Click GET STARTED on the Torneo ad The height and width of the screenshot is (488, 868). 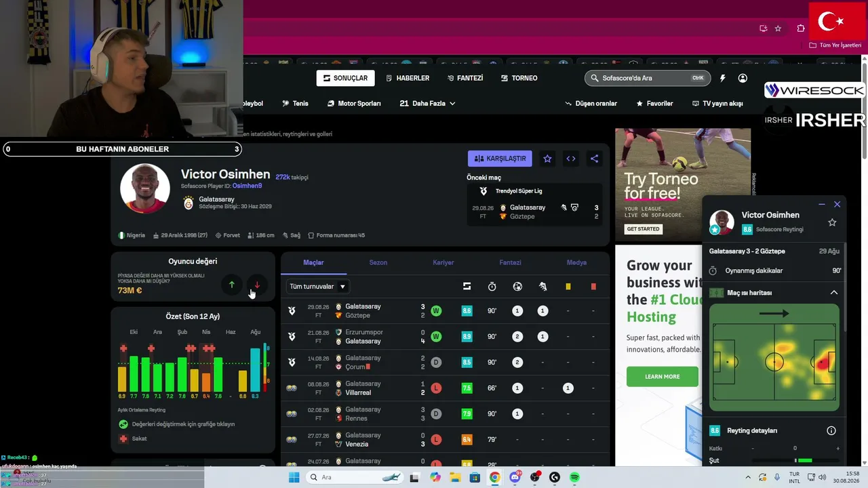tap(643, 229)
